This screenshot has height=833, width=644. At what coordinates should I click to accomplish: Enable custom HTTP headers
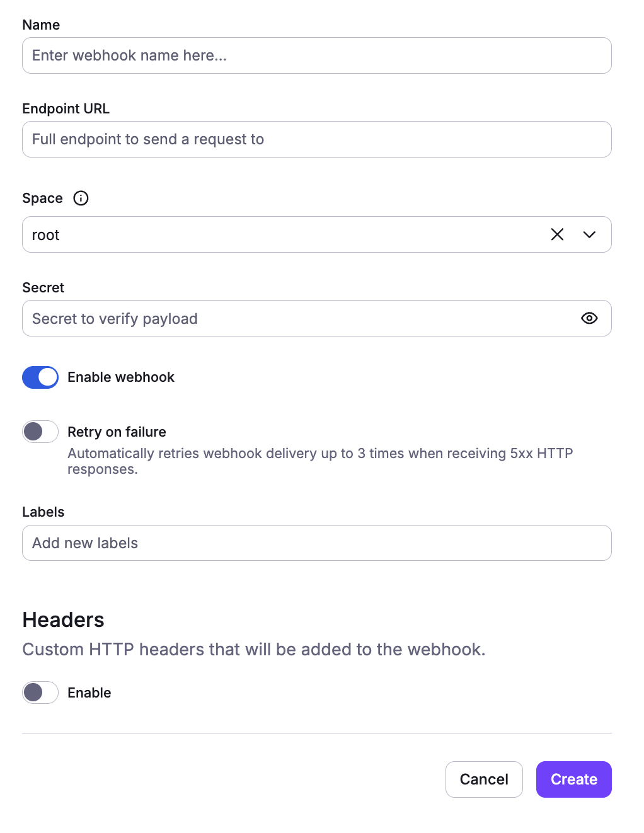[40, 692]
